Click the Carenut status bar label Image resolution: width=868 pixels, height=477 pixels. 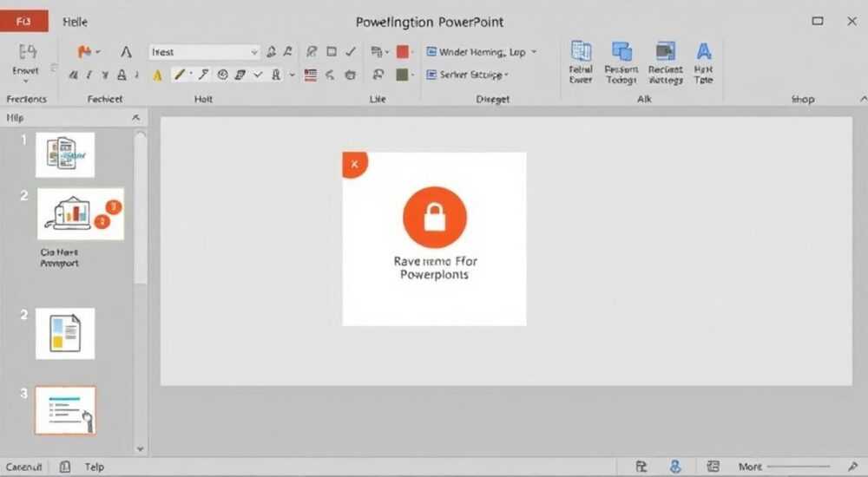23,467
